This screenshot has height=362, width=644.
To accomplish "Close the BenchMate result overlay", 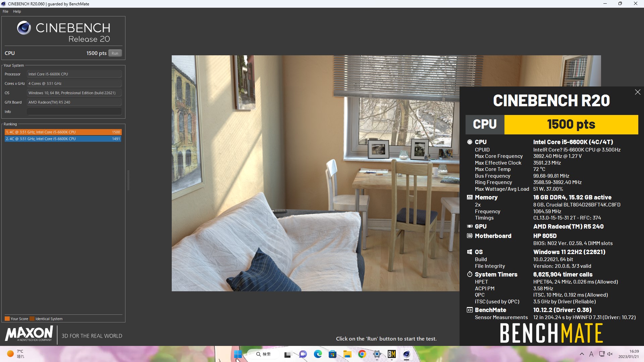I will 638,92.
